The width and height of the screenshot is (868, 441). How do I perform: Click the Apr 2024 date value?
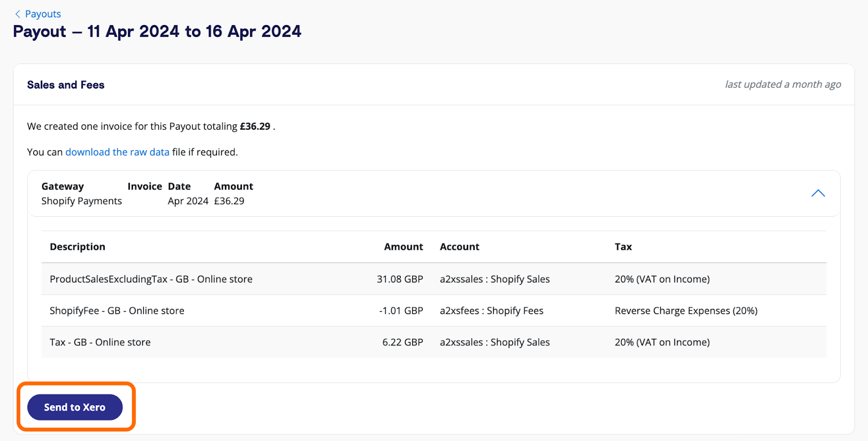click(x=188, y=201)
